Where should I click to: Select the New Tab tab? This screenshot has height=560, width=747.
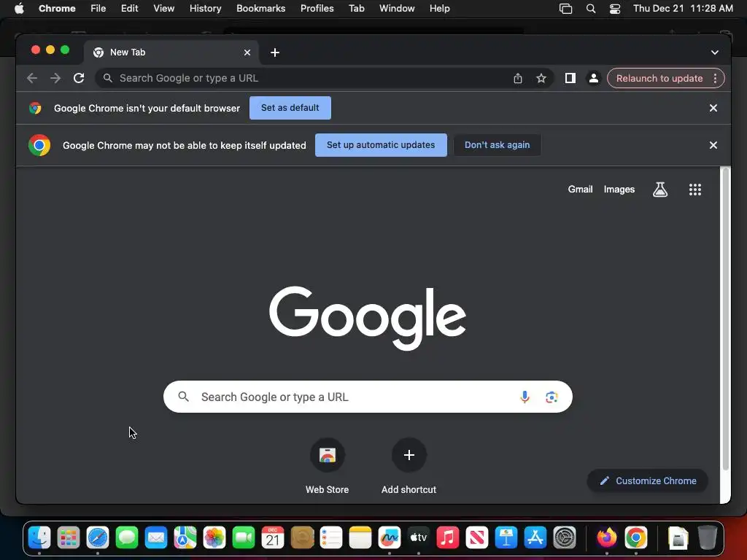tap(171, 52)
